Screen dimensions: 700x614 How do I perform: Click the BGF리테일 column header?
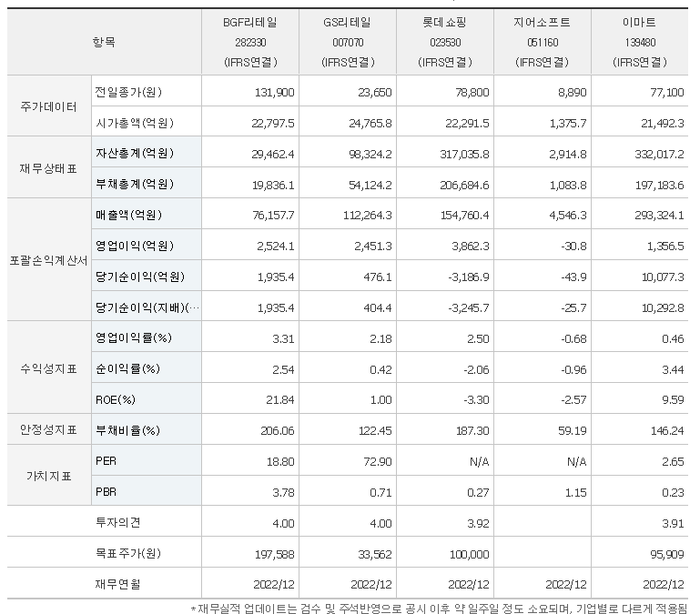pos(250,42)
